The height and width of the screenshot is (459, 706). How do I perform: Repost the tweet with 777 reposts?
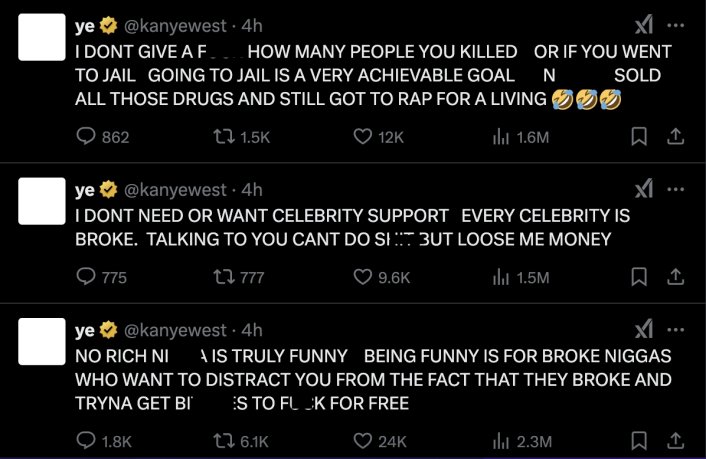(x=226, y=277)
